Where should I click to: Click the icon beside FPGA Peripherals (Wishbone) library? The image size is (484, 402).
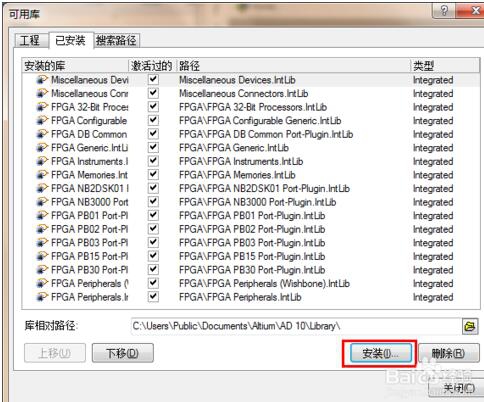[x=42, y=283]
